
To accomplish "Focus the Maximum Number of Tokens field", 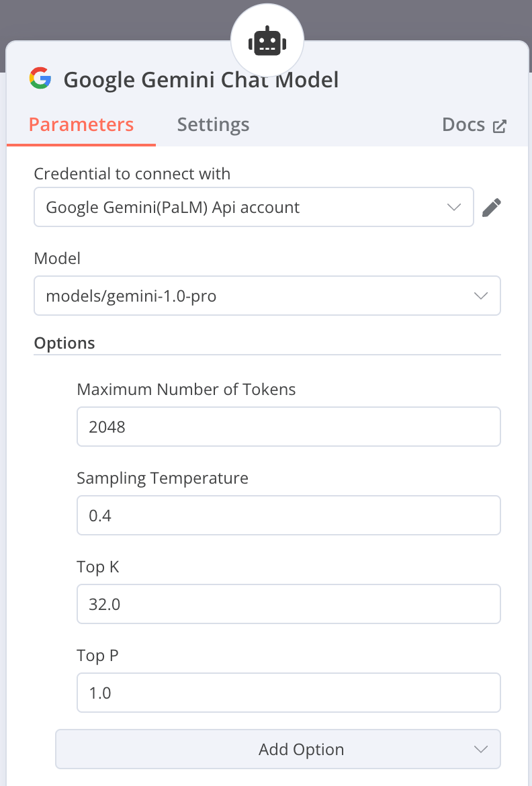I will tap(289, 427).
